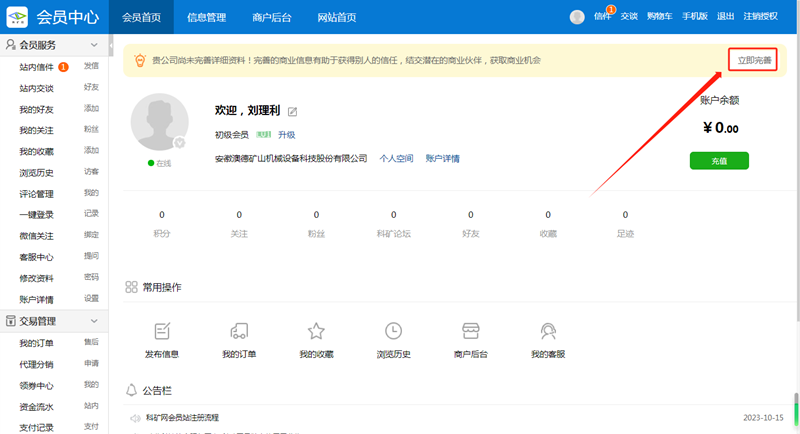
Task: Open 科矿网会员站注册流程 announcement
Action: pos(182,417)
